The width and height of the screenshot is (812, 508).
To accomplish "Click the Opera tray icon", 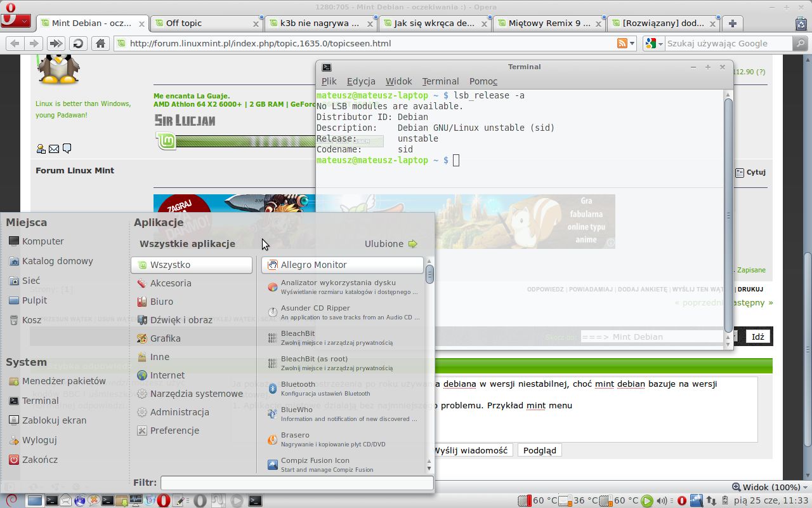I will 682,500.
